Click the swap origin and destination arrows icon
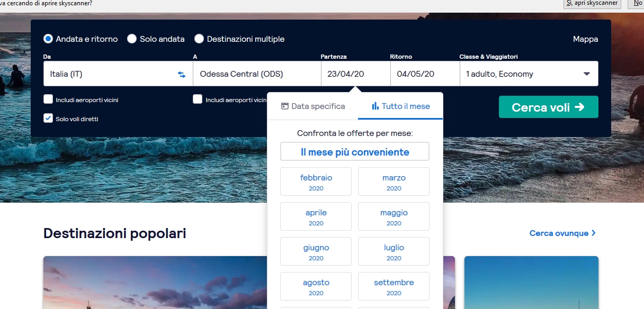Viewport: 644px width, 309px height. pyautogui.click(x=182, y=75)
